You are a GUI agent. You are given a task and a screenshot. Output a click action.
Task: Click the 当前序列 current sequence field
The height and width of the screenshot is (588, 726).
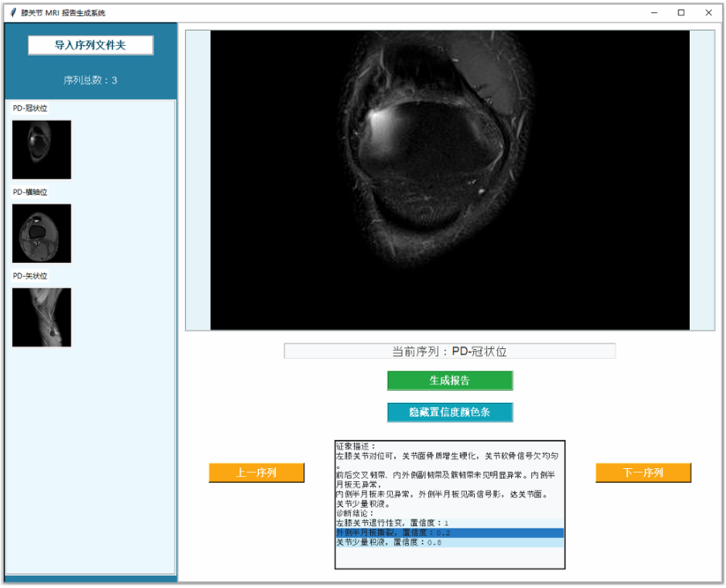449,352
